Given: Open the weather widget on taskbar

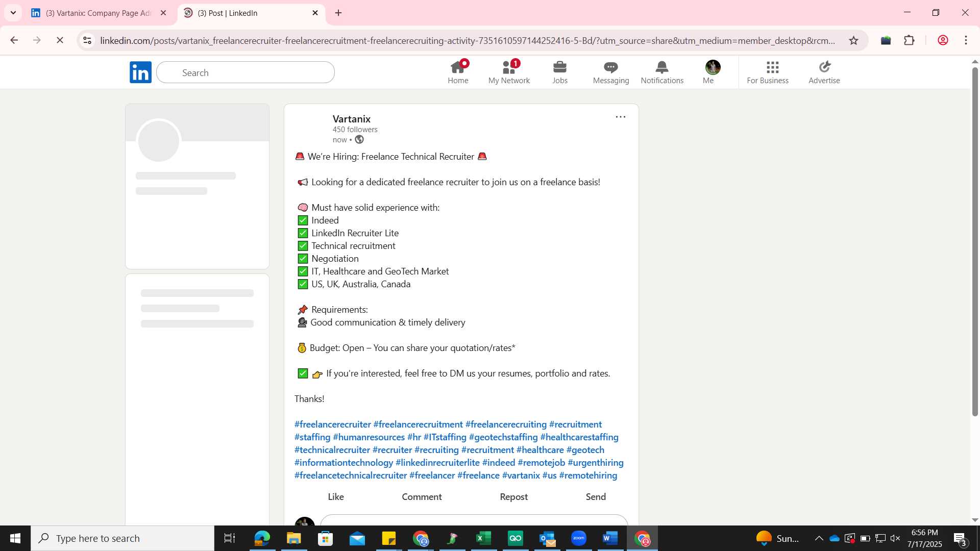Looking at the screenshot, I should click(x=777, y=538).
